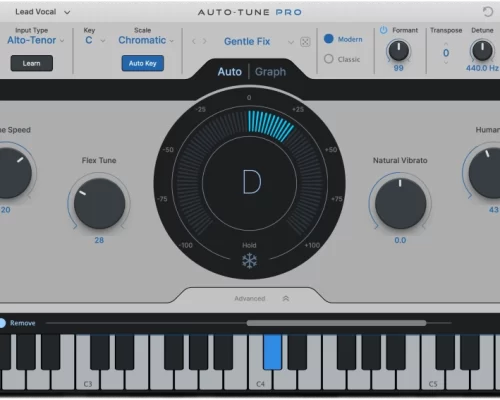Click the detected pitch letter D display

[x=252, y=182]
